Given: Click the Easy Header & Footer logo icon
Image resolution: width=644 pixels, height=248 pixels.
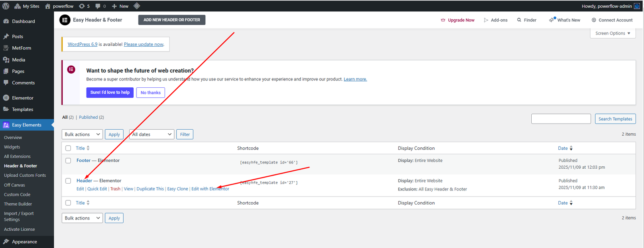Looking at the screenshot, I should pyautogui.click(x=65, y=20).
